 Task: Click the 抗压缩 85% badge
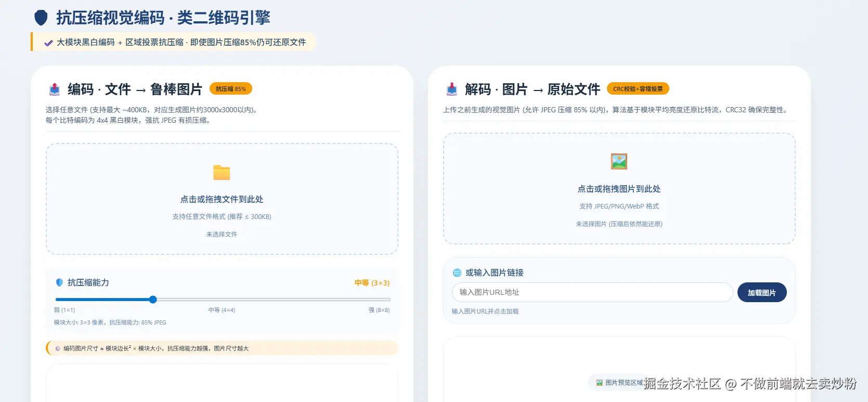point(231,89)
